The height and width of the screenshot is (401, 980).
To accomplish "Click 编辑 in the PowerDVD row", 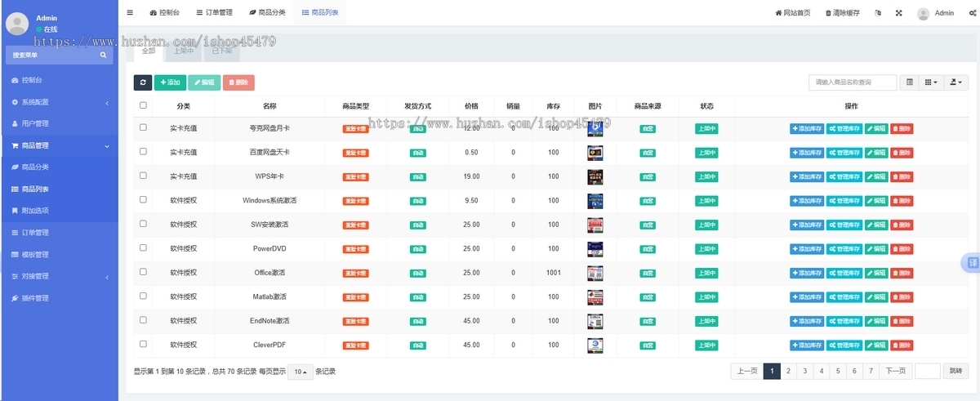I will coord(876,249).
